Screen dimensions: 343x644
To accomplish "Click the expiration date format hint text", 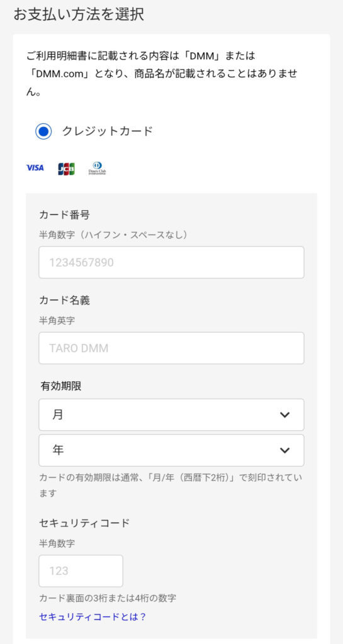I will (171, 485).
